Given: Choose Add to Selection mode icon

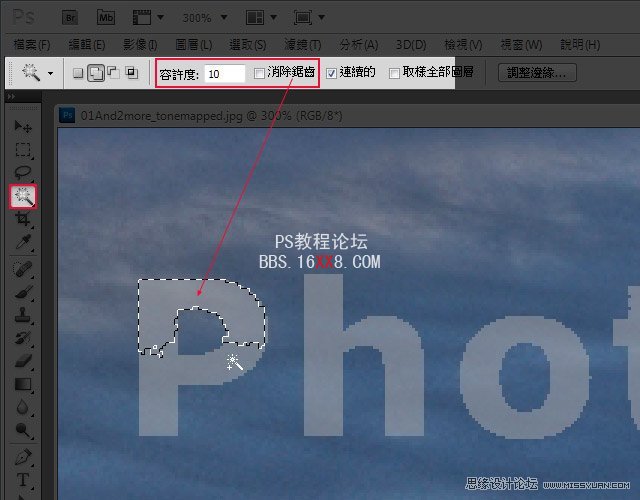Looking at the screenshot, I should [x=96, y=73].
